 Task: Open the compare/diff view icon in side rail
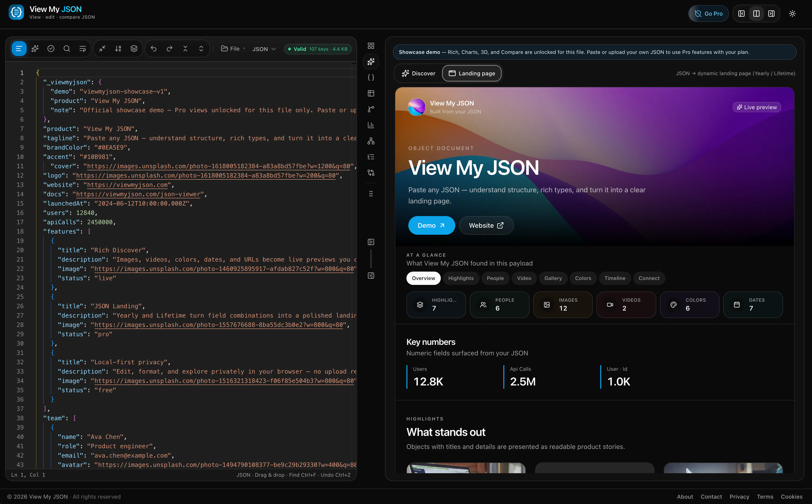click(x=371, y=173)
